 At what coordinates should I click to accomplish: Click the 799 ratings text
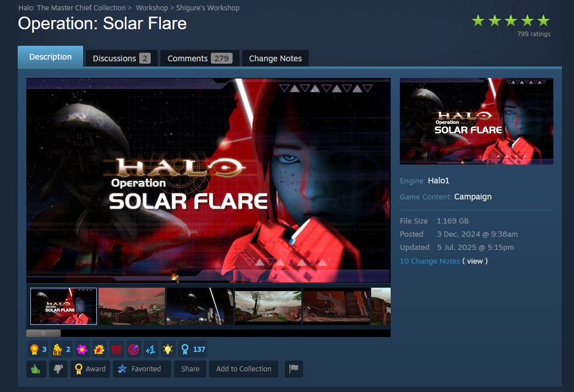[534, 34]
